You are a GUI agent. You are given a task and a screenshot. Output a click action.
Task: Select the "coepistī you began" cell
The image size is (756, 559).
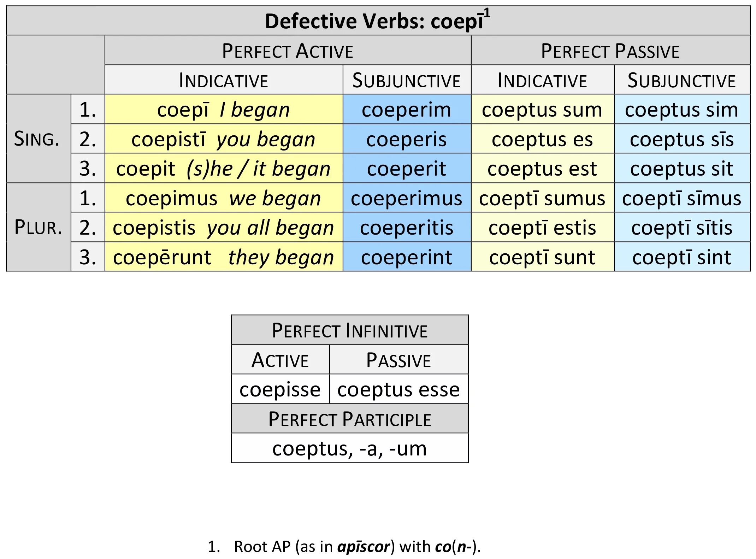click(223, 139)
